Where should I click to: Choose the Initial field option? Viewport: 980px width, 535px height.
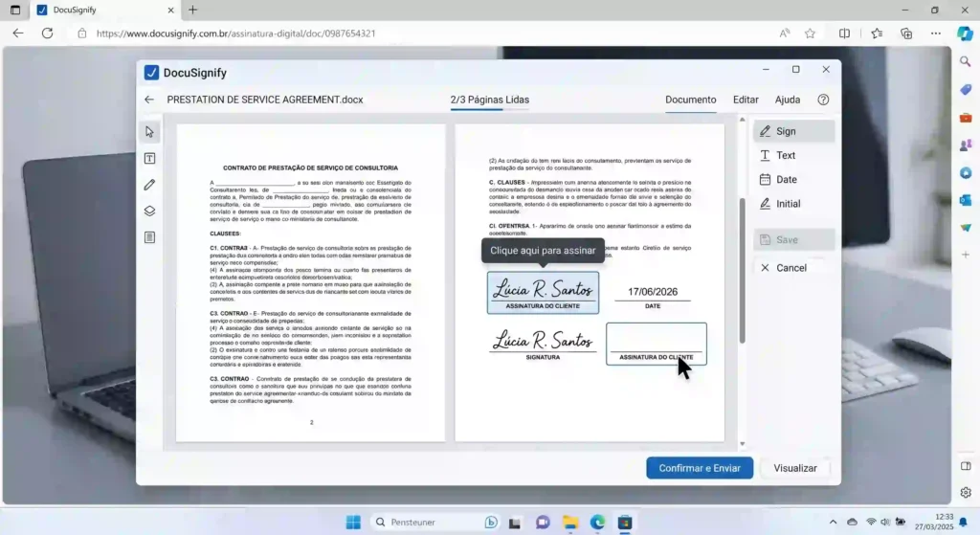[x=793, y=204]
